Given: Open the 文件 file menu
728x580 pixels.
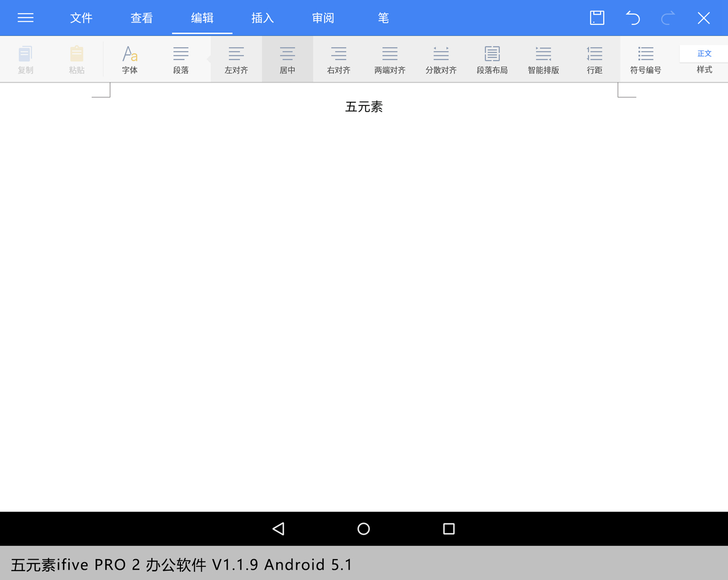Looking at the screenshot, I should (81, 18).
